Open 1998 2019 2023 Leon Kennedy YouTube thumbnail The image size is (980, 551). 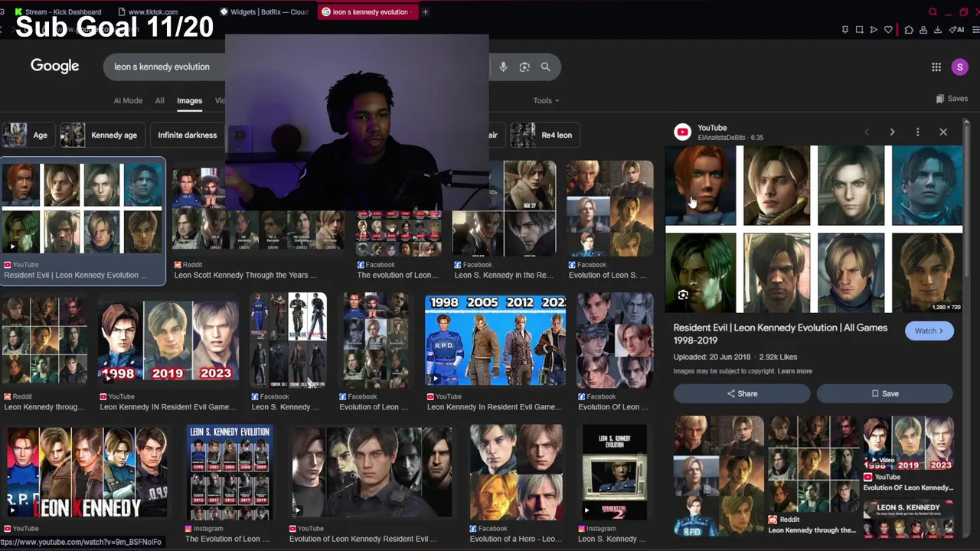pyautogui.click(x=169, y=341)
